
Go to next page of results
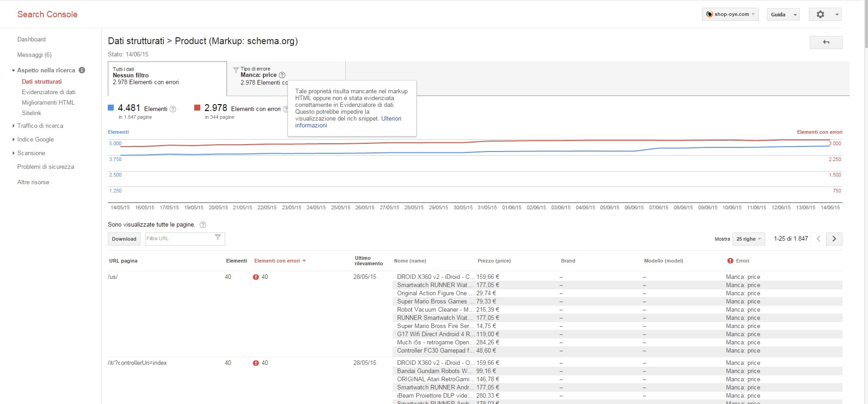pyautogui.click(x=834, y=239)
